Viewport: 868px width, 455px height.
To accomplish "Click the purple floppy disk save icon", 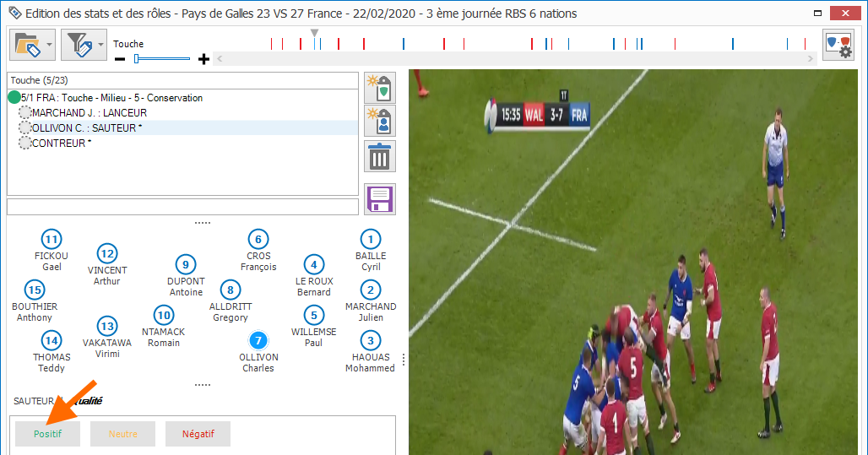I will pos(380,199).
